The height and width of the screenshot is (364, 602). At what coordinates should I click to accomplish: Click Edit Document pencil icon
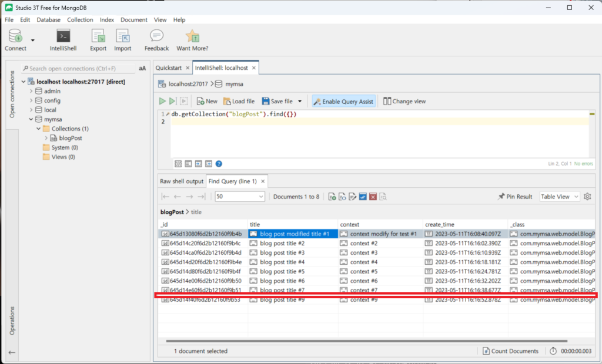(x=353, y=197)
